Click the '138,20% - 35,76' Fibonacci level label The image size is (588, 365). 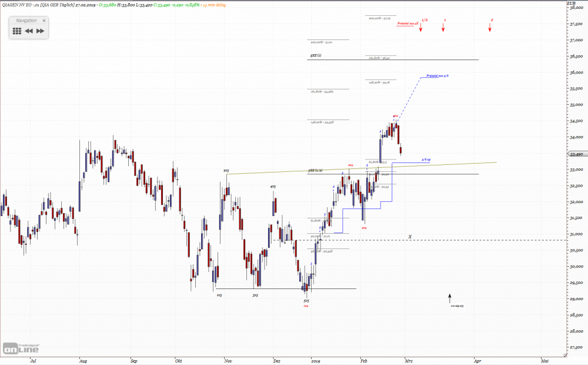(379, 82)
